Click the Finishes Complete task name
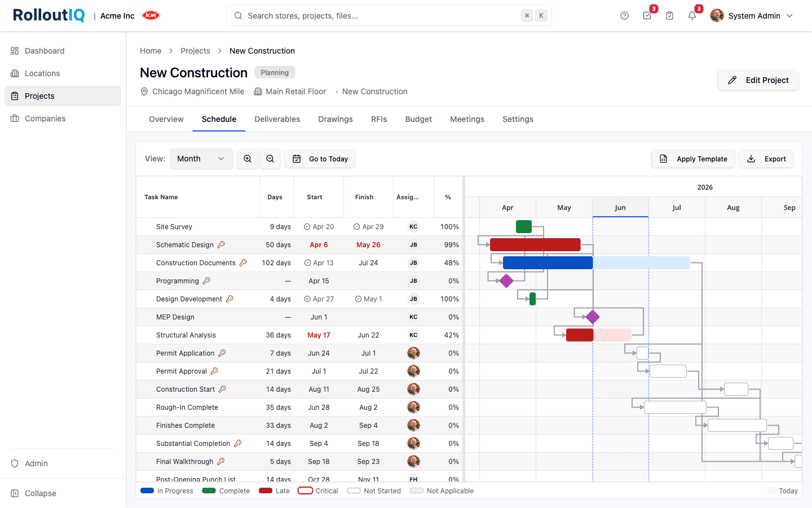This screenshot has height=508, width=812. (186, 426)
